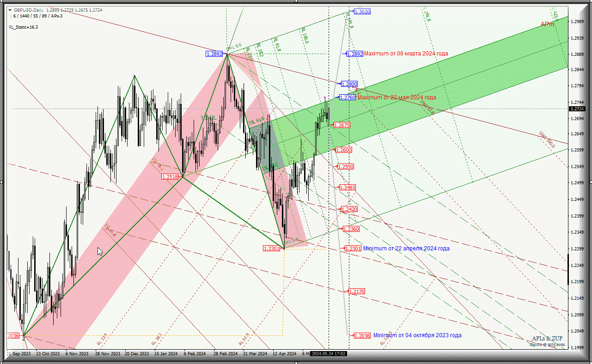Select the 2024.05.24 17:02 time axis marker
The image size is (592, 364).
pyautogui.click(x=329, y=354)
